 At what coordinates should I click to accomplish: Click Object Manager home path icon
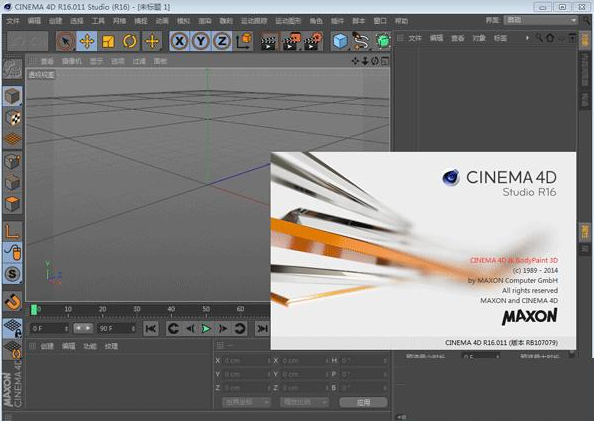coord(550,38)
